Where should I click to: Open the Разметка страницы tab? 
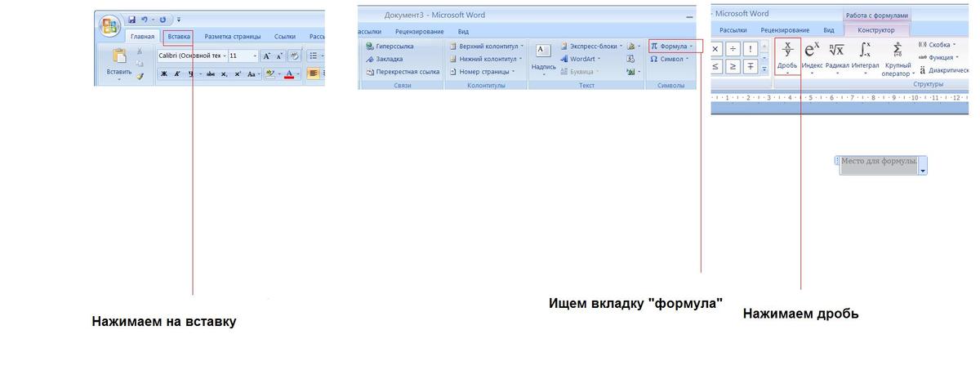click(232, 37)
